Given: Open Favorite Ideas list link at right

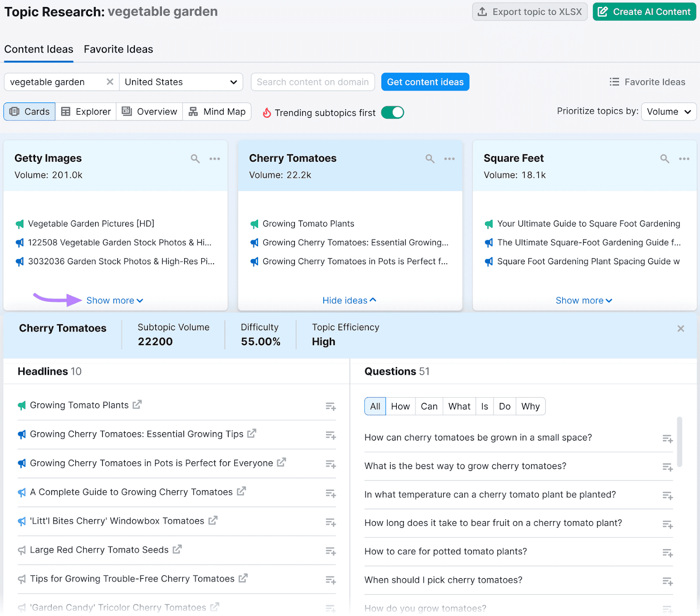Looking at the screenshot, I should 647,82.
